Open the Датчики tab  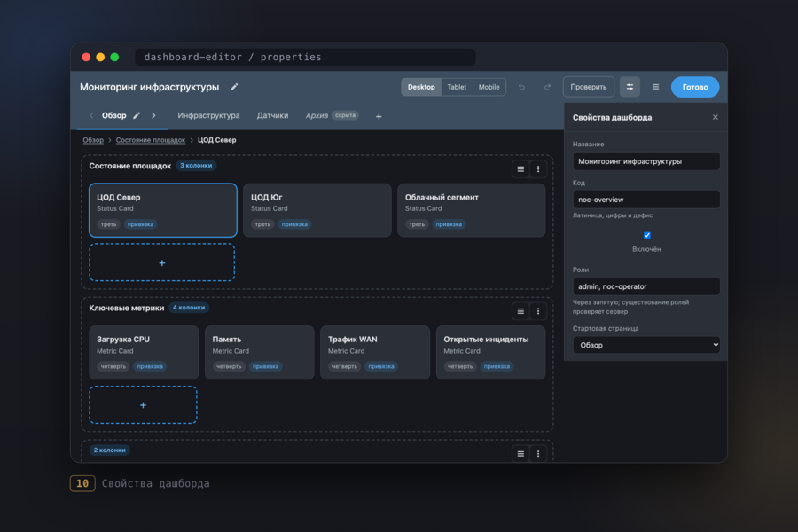pos(272,115)
